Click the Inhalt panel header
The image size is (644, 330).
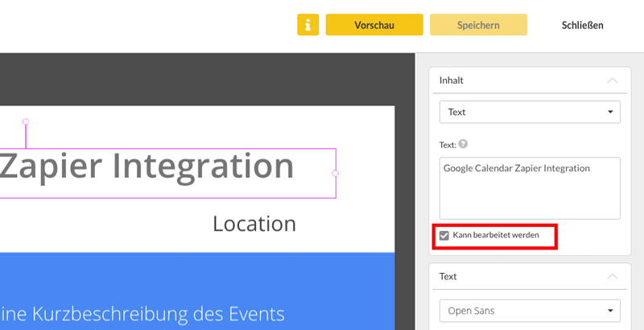(530, 80)
